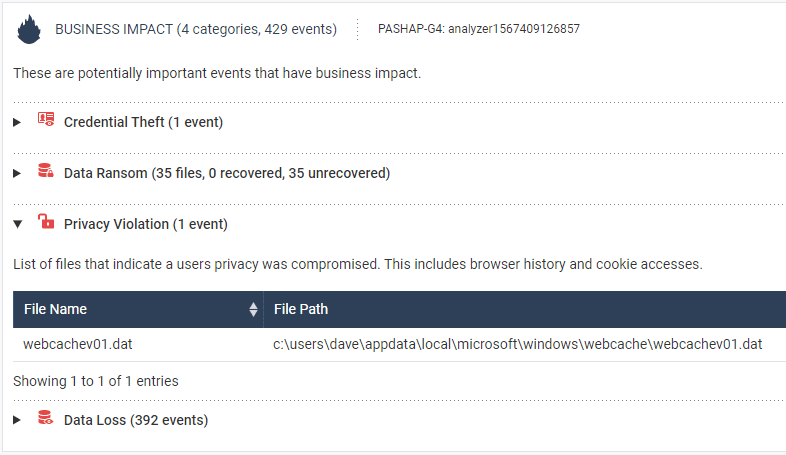Click the File Name column header
Image resolution: width=786 pixels, height=455 pixels.
coord(56,310)
